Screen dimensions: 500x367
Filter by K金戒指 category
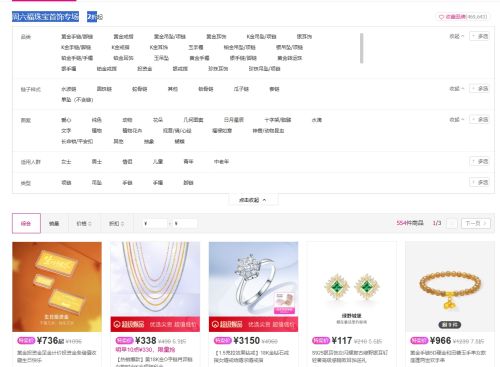pos(120,47)
